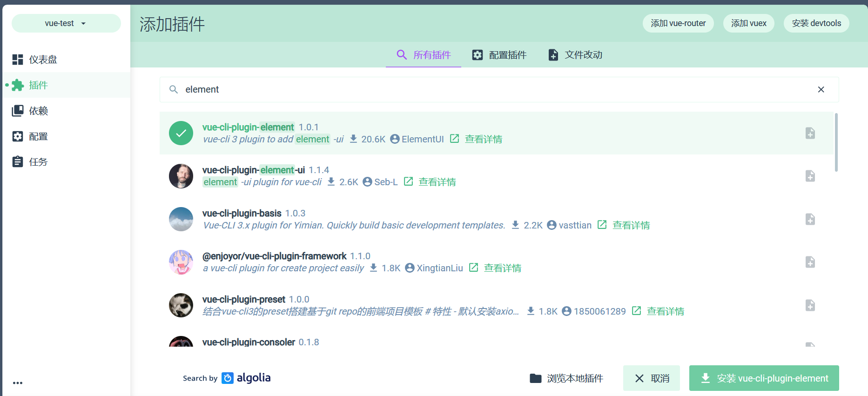Open the Algolia logo link
The width and height of the screenshot is (868, 396).
246,378
